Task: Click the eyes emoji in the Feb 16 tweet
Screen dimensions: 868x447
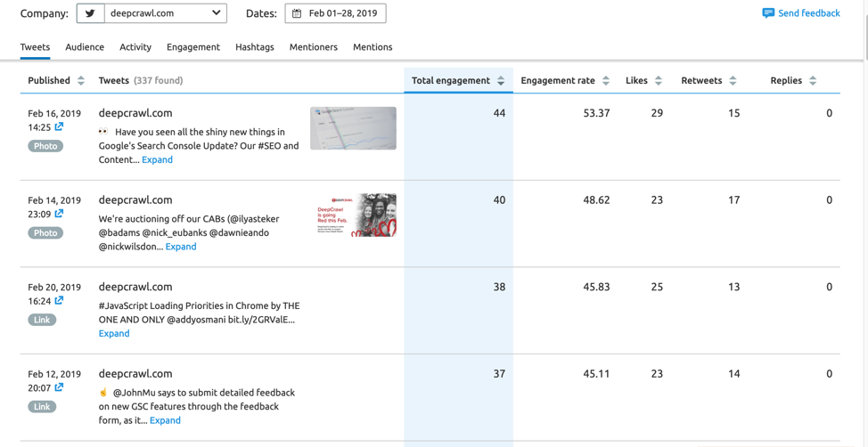Action: (x=103, y=132)
